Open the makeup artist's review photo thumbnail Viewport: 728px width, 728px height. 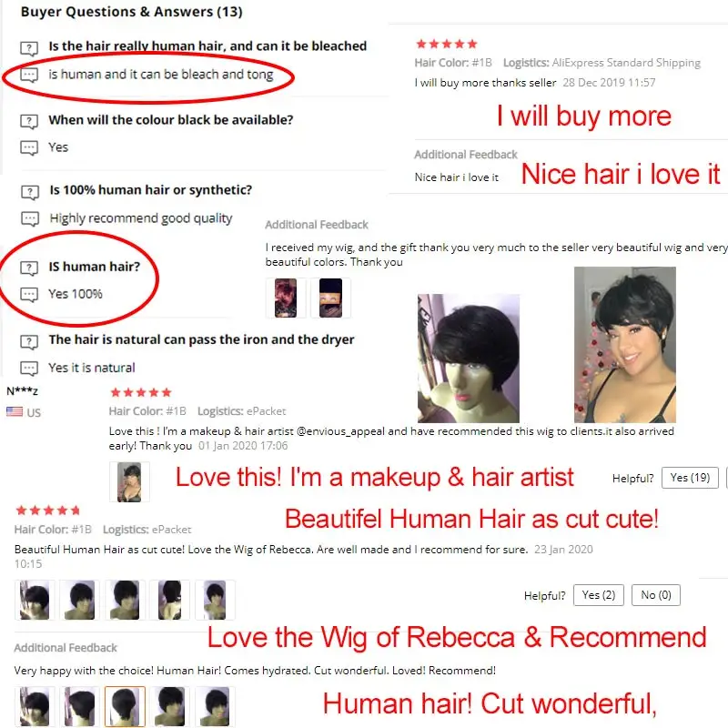(x=129, y=482)
